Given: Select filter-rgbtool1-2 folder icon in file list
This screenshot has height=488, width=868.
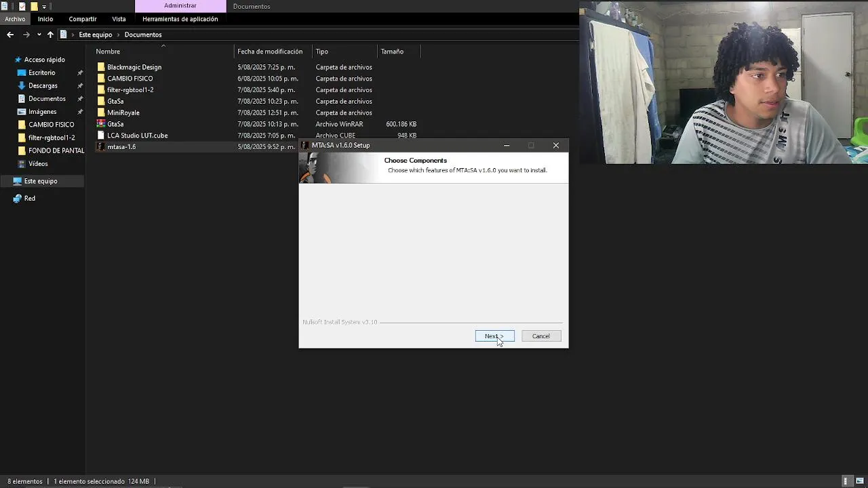Looking at the screenshot, I should tap(101, 89).
